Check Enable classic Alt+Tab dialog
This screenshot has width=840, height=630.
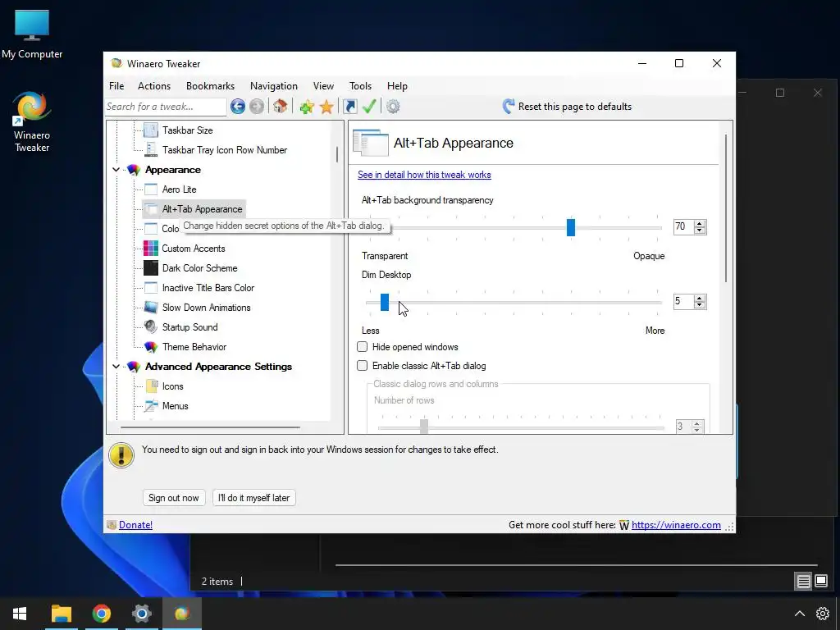[x=363, y=365]
